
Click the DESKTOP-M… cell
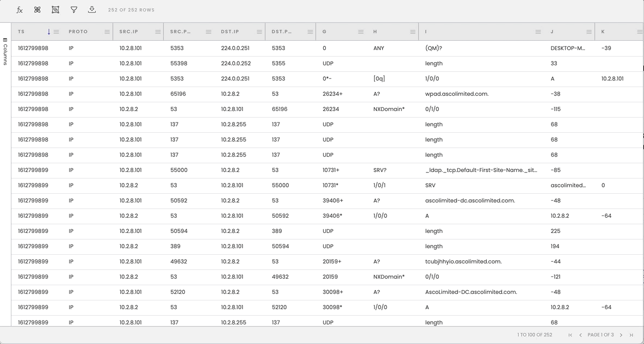coord(568,48)
